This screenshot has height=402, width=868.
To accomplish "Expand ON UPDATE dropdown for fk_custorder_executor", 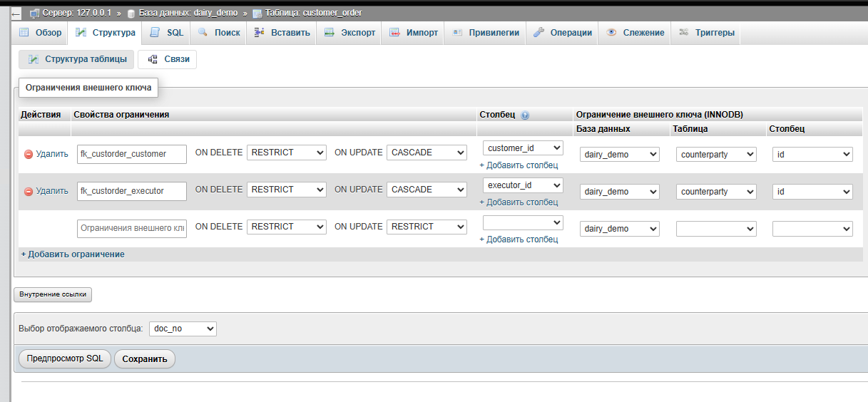I will pyautogui.click(x=427, y=190).
